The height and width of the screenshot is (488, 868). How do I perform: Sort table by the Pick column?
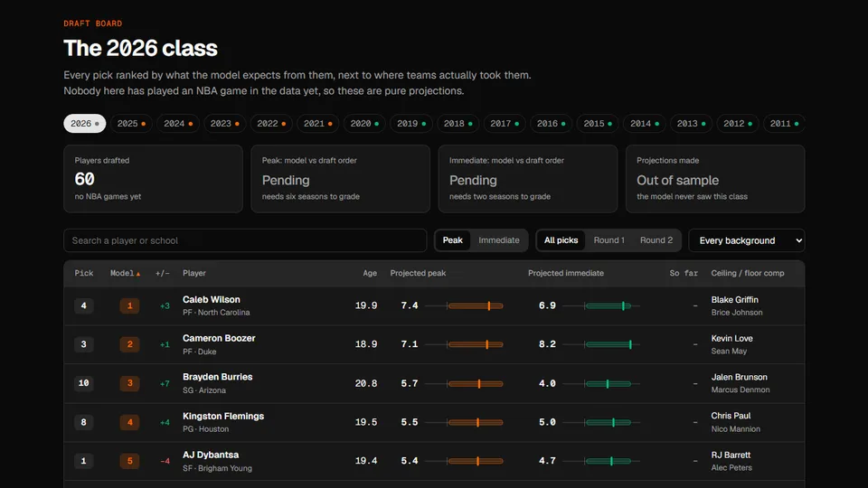[84, 273]
